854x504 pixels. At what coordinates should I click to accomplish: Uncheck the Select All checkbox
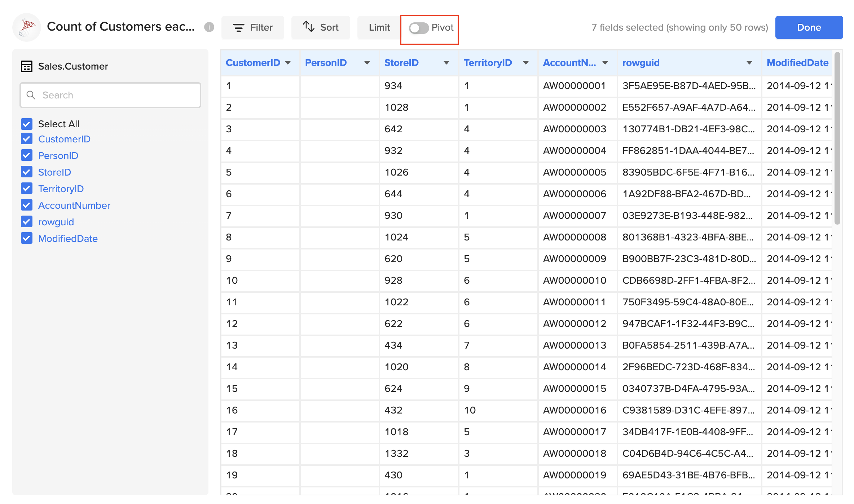click(26, 124)
